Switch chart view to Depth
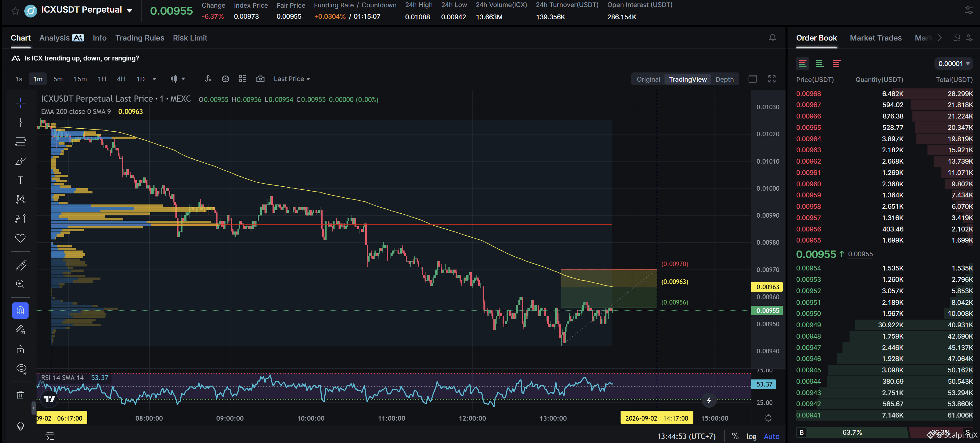Screen dimensions: 980x443 tap(724, 79)
